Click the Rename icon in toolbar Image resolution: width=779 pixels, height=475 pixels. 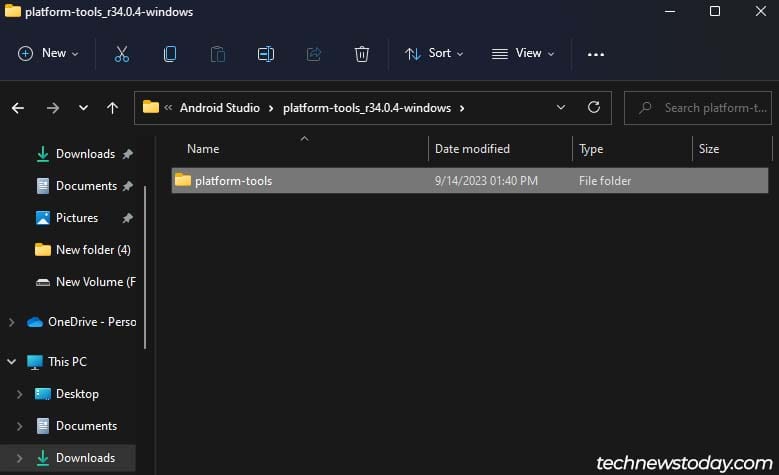[x=266, y=54]
